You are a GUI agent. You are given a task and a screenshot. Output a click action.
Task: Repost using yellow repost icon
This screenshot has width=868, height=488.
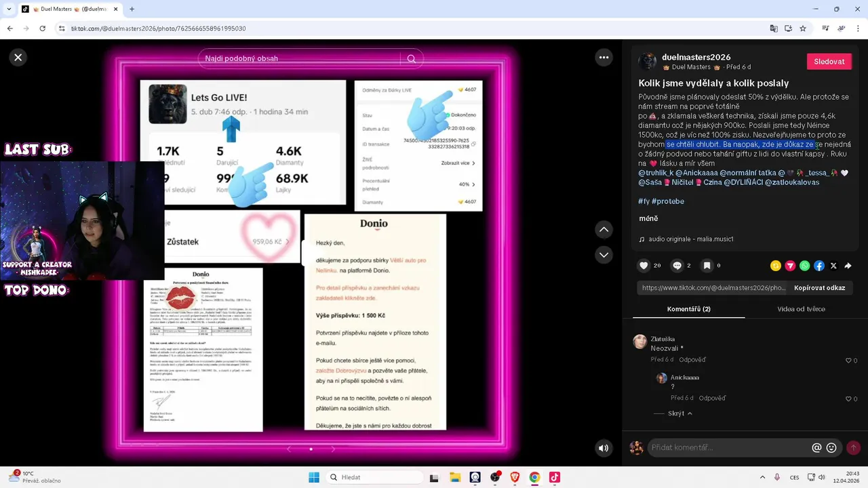tap(776, 266)
